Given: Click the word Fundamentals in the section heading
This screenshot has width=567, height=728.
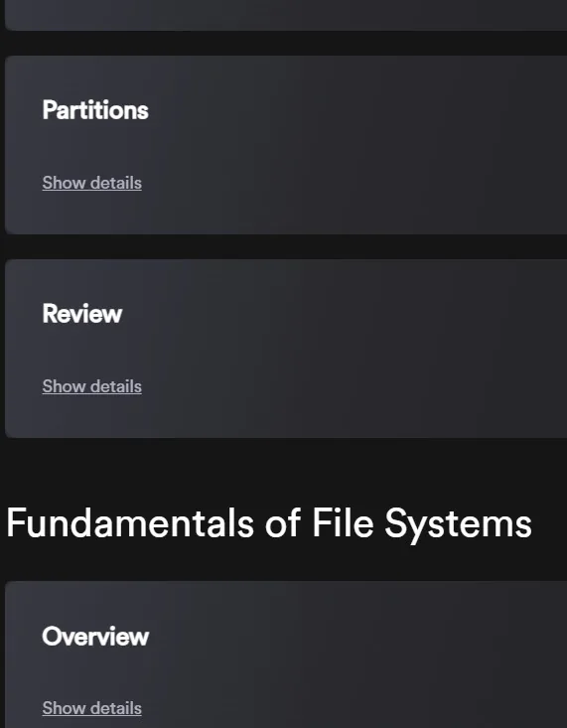Looking at the screenshot, I should [130, 522].
